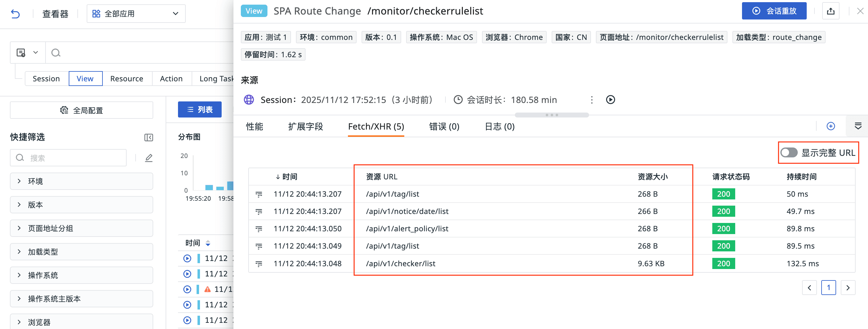Click the share/export icon
868x329 pixels.
831,11
